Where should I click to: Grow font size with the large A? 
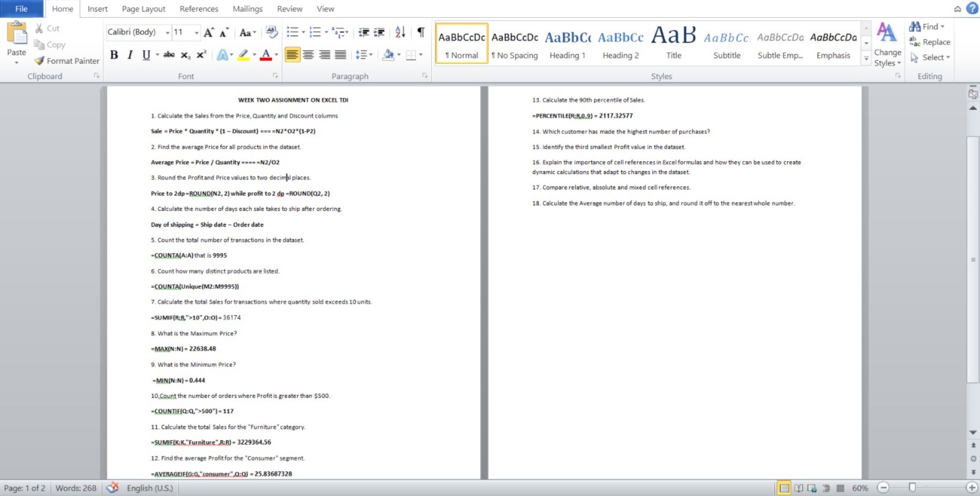[x=209, y=32]
